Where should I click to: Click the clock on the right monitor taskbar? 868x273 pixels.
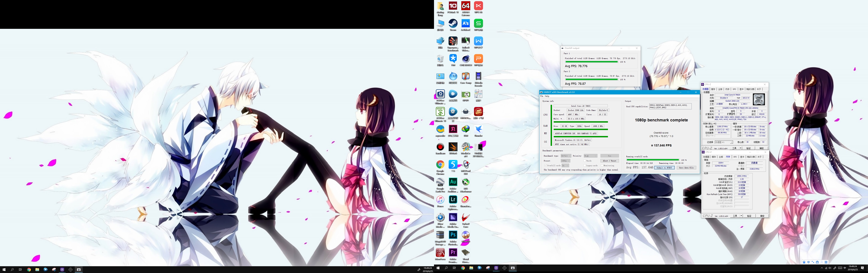[853, 268]
